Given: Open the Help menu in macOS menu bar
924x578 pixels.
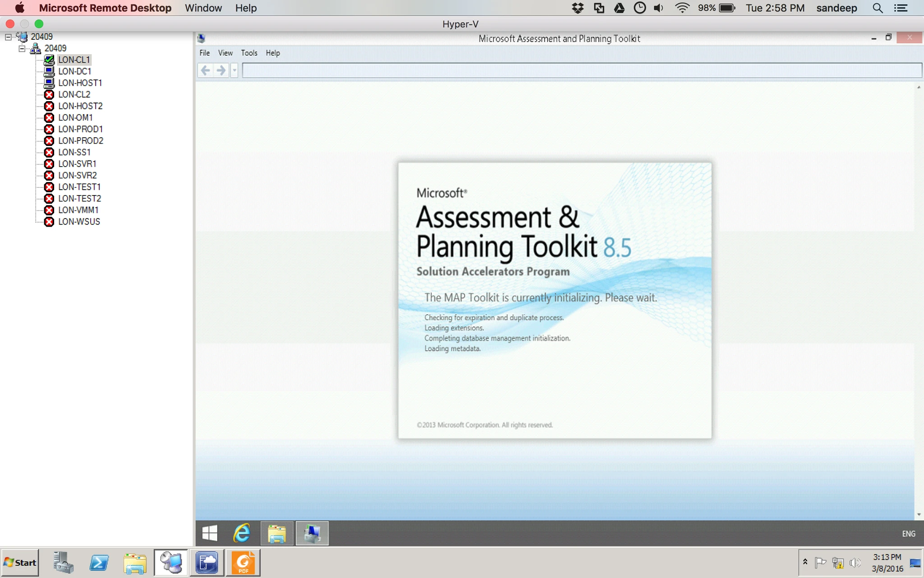Looking at the screenshot, I should 246,8.
